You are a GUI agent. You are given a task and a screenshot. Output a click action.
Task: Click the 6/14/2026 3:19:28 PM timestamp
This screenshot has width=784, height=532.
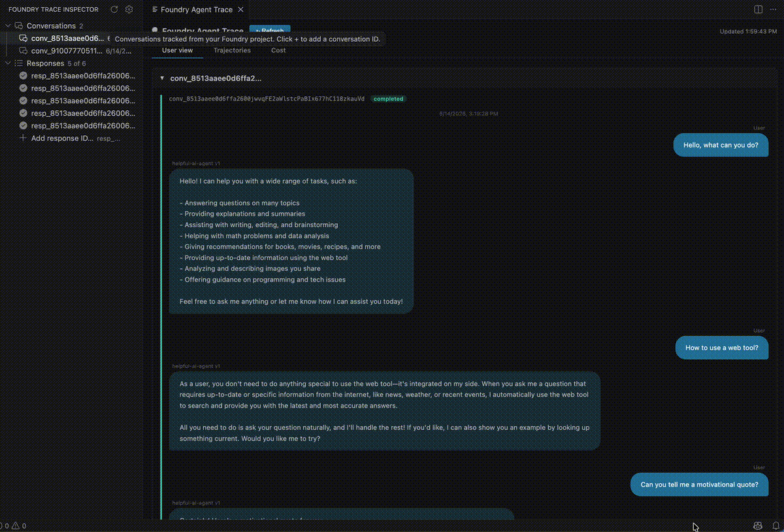tap(468, 114)
